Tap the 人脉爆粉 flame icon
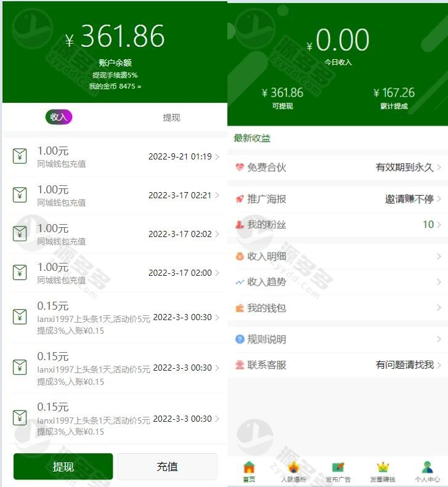448x487 pixels. click(293, 467)
